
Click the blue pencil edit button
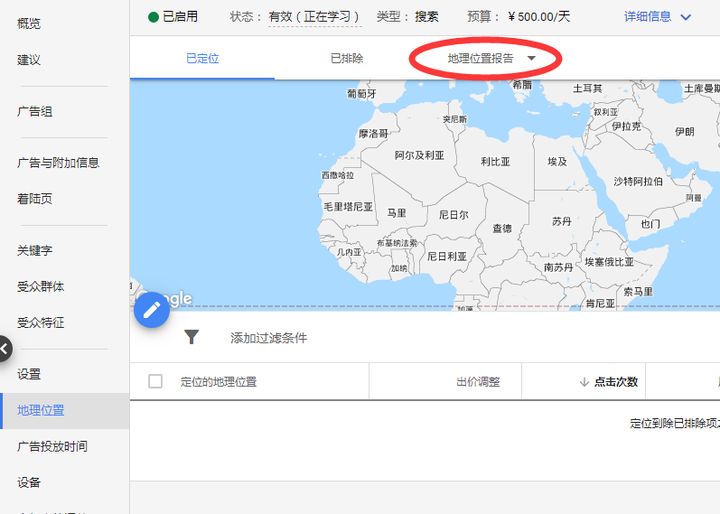pos(152,310)
